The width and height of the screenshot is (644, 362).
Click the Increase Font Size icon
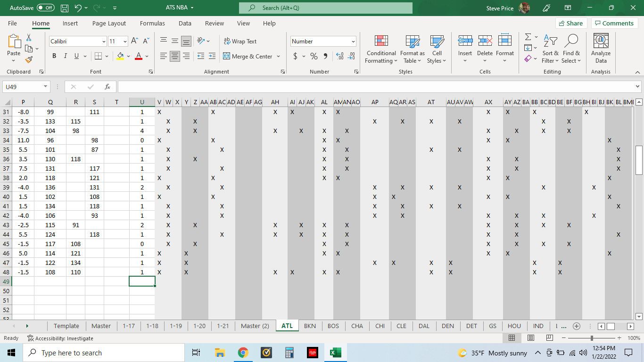point(135,41)
